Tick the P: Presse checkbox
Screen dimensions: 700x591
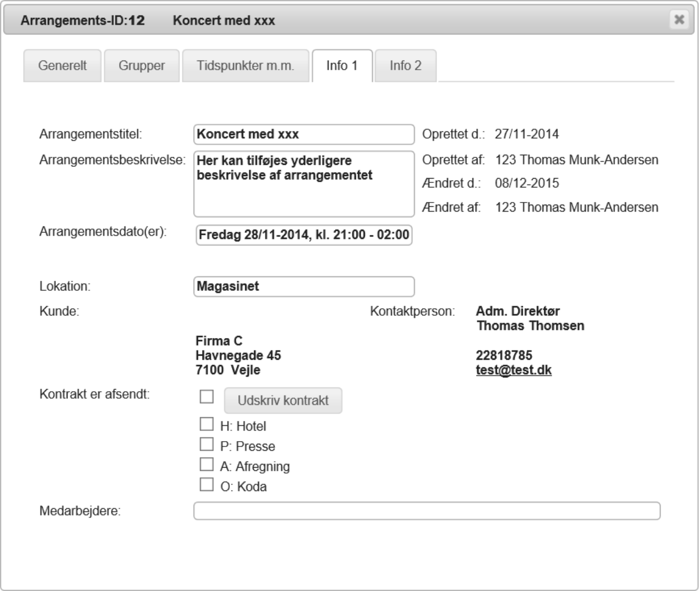pyautogui.click(x=206, y=444)
